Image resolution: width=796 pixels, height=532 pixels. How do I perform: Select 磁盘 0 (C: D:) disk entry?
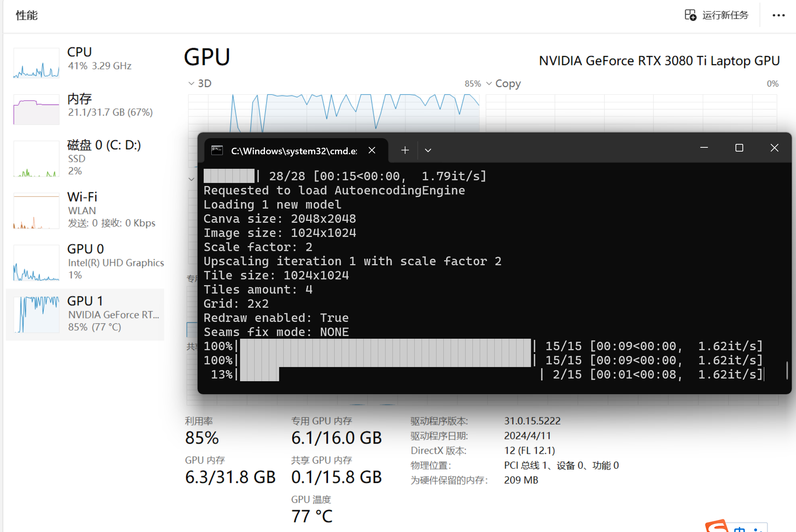[85, 158]
